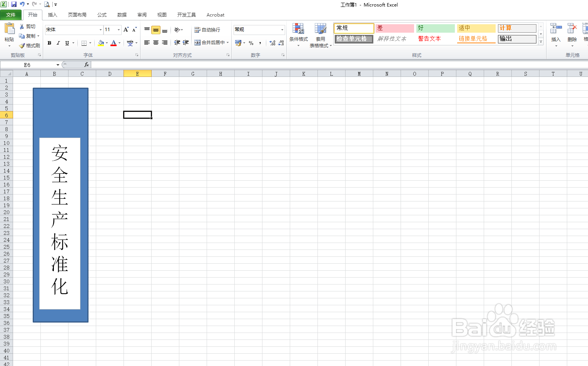This screenshot has height=366, width=588.
Task: Apply red font color letter A
Action: pyautogui.click(x=114, y=43)
